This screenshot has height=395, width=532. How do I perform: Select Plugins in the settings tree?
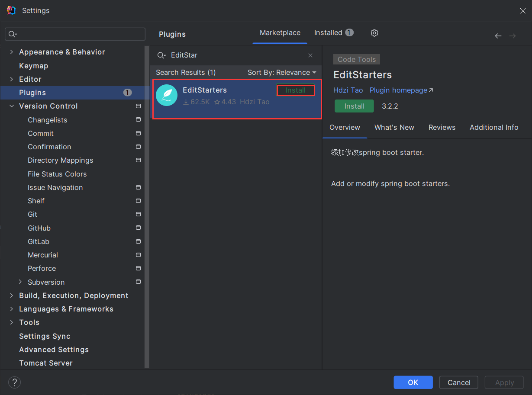click(x=74, y=93)
